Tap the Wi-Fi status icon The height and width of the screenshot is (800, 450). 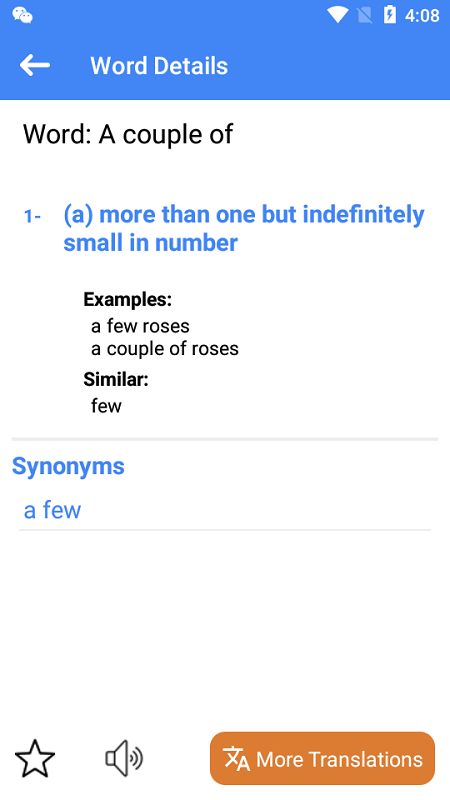pyautogui.click(x=337, y=15)
